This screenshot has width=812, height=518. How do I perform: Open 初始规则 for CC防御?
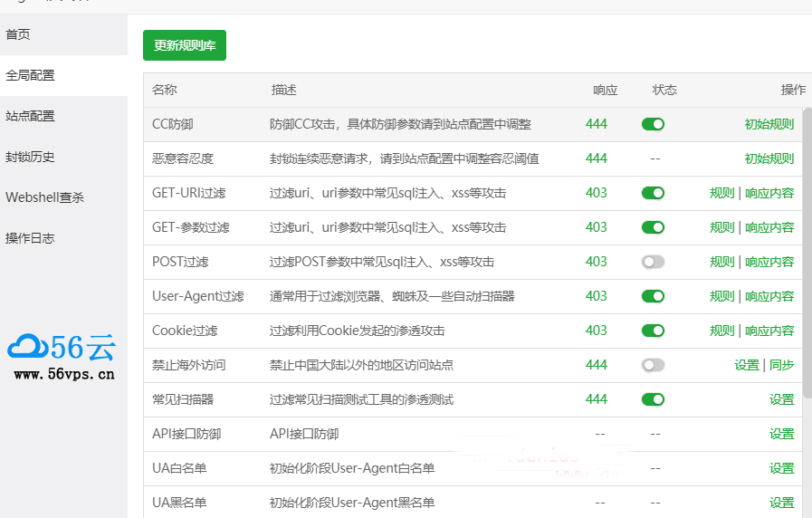tap(769, 124)
